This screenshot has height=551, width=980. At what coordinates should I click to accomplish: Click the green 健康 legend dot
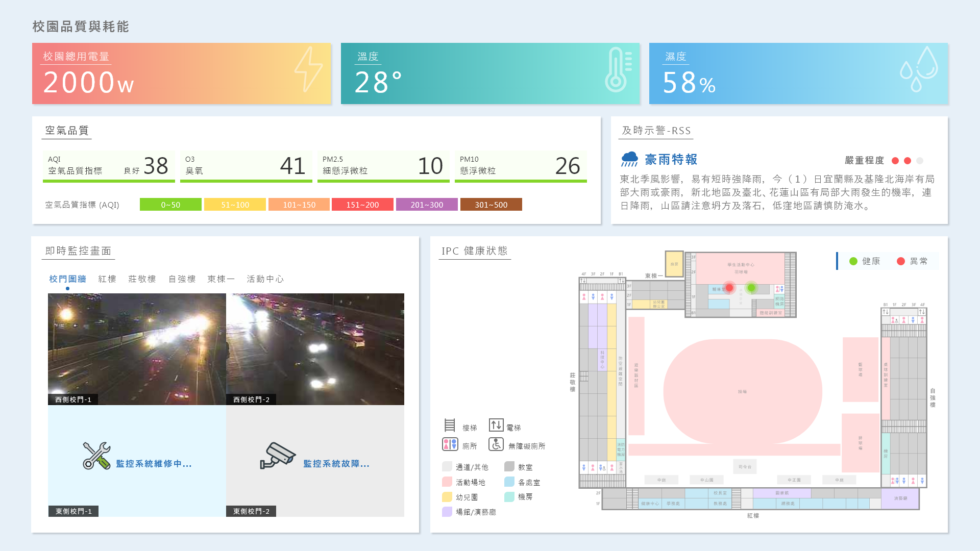click(853, 261)
